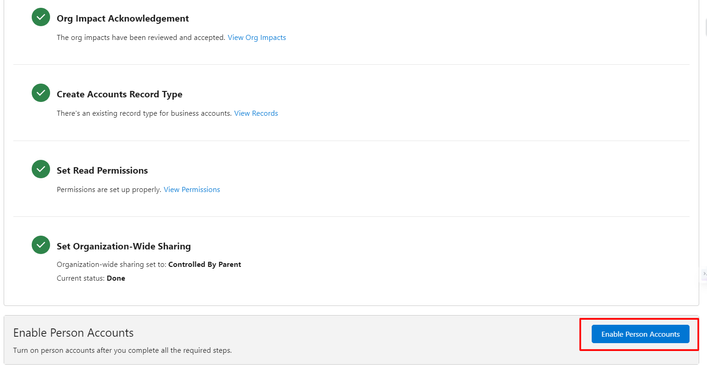Click the Org Impact Acknowledgement green checkmark
This screenshot has height=367, width=707.
(x=41, y=17)
